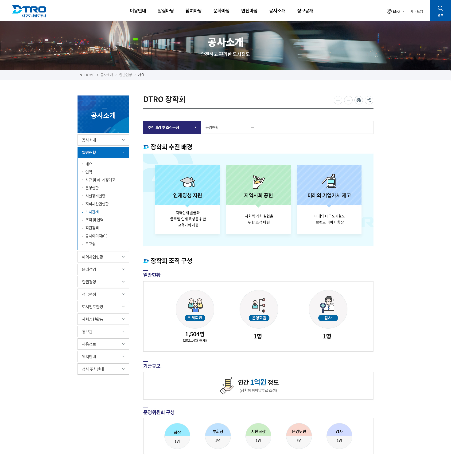Select the 노사관계 sidebar link

pyautogui.click(x=92, y=212)
